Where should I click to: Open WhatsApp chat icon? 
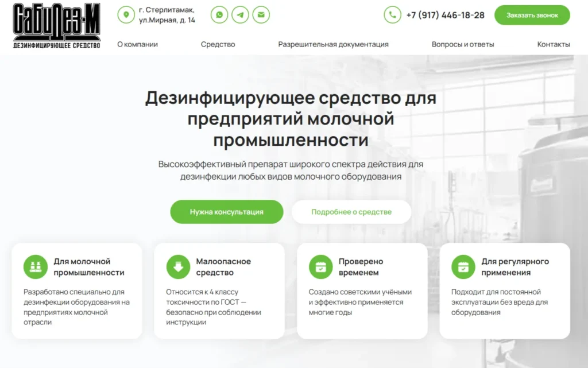[219, 15]
